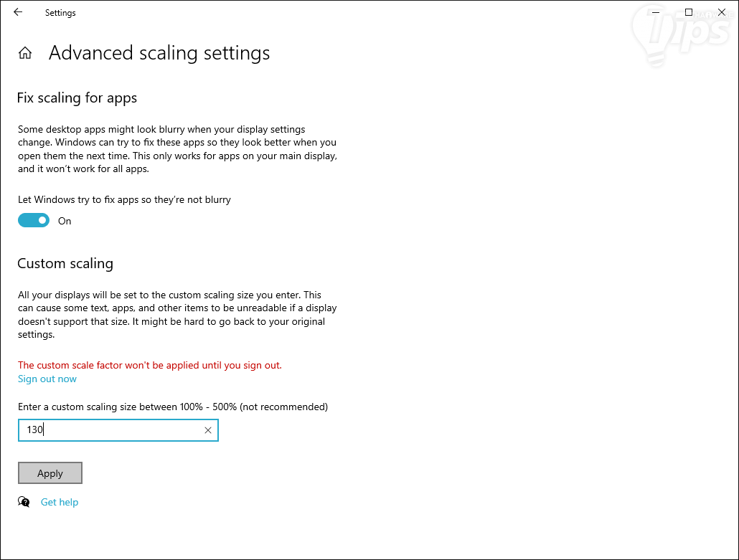The height and width of the screenshot is (560, 739).
Task: Click the "Custom scaling" section heading
Action: coord(65,263)
